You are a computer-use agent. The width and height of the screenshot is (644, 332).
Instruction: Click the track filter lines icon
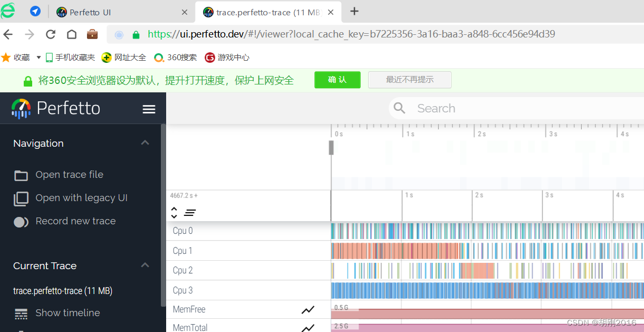coord(190,213)
